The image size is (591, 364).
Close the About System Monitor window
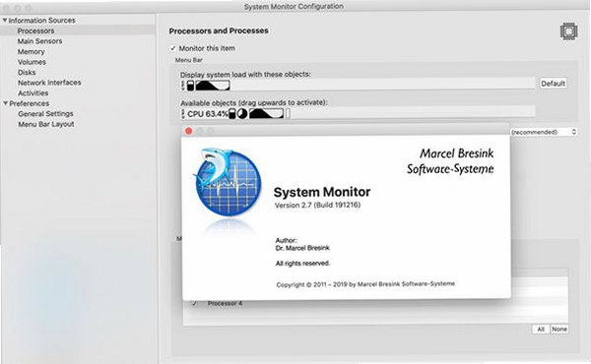[189, 131]
